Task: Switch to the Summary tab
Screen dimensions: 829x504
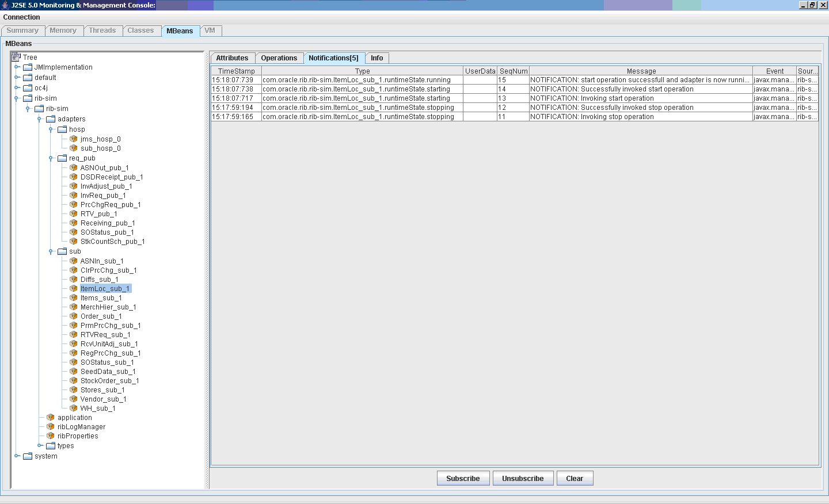Action: tap(22, 30)
